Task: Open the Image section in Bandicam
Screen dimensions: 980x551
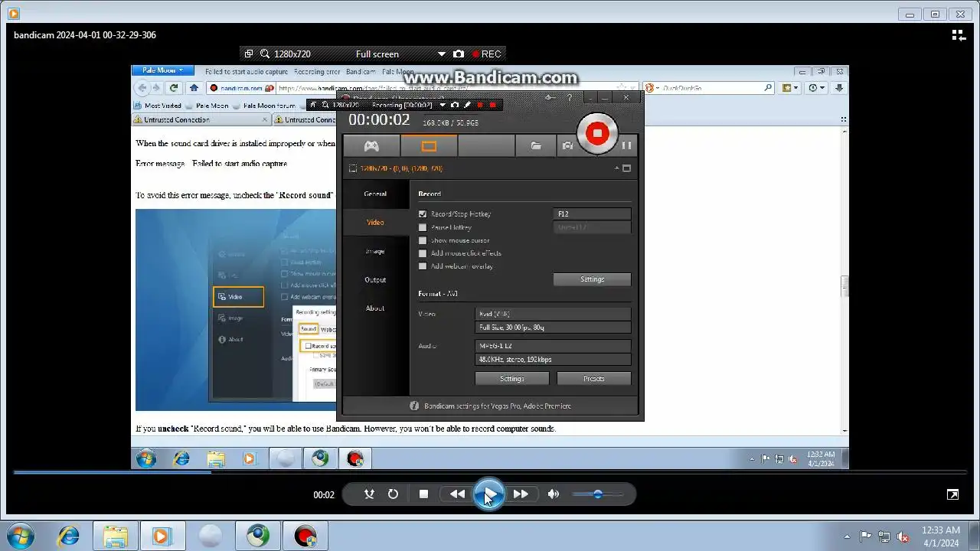Action: click(375, 251)
